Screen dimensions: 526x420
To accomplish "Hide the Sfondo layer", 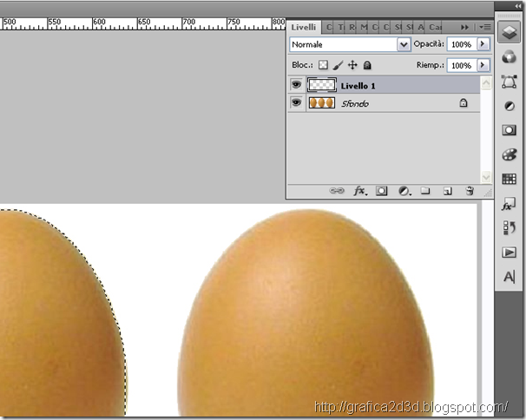I will [x=296, y=102].
